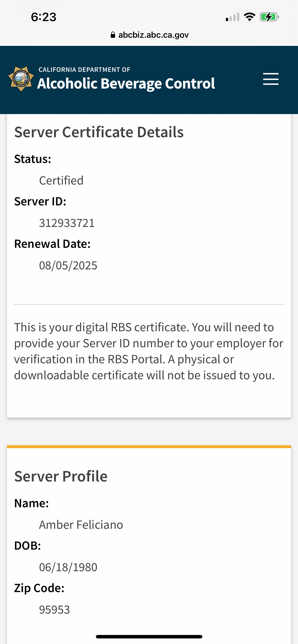Click the name Amber Feliciano
Viewport: 298px width, 644px height.
tap(81, 525)
